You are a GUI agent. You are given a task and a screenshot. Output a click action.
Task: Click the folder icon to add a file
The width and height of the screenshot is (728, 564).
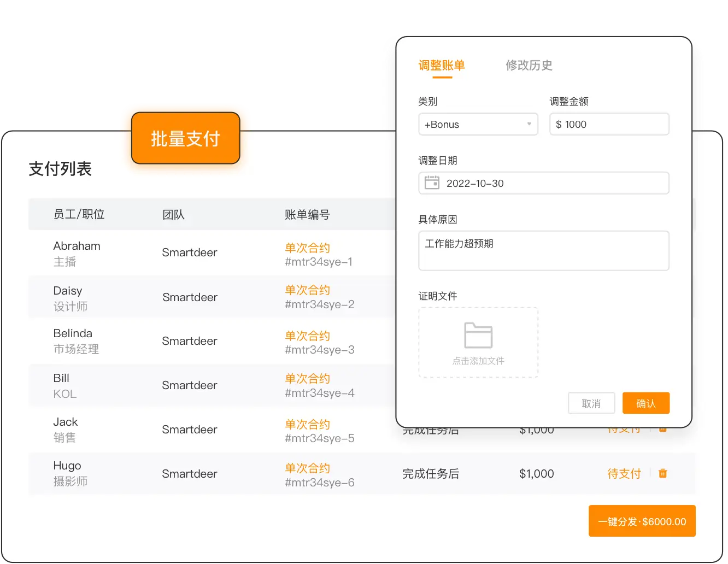tap(478, 336)
